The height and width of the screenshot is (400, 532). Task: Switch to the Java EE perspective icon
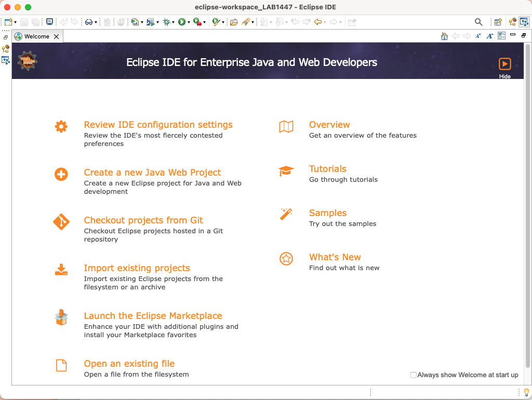click(512, 22)
